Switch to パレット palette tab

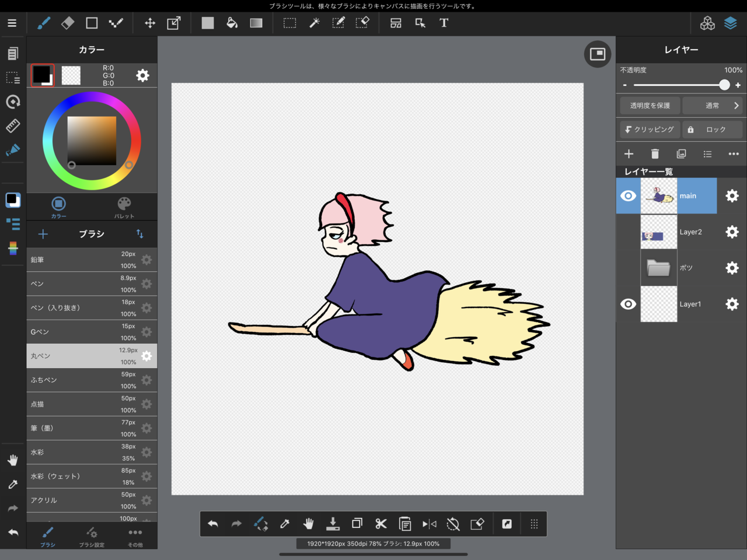coord(124,207)
